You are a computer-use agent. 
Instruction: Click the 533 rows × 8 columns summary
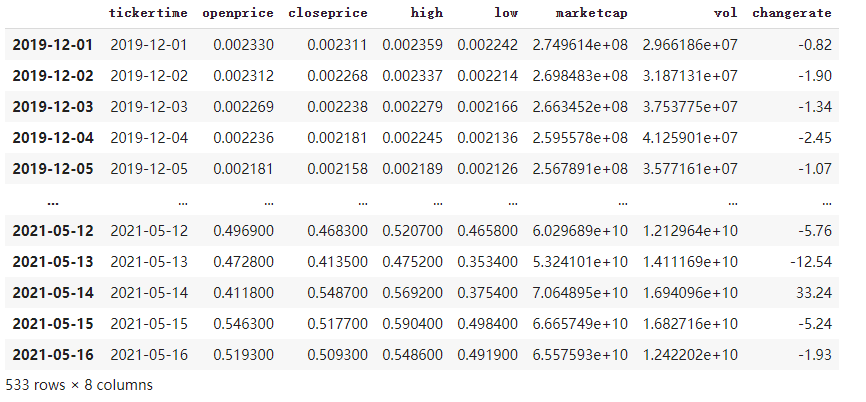click(x=79, y=385)
